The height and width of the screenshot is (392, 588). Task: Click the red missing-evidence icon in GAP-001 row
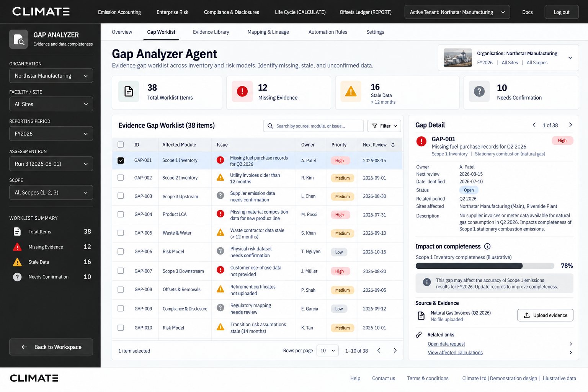220,160
